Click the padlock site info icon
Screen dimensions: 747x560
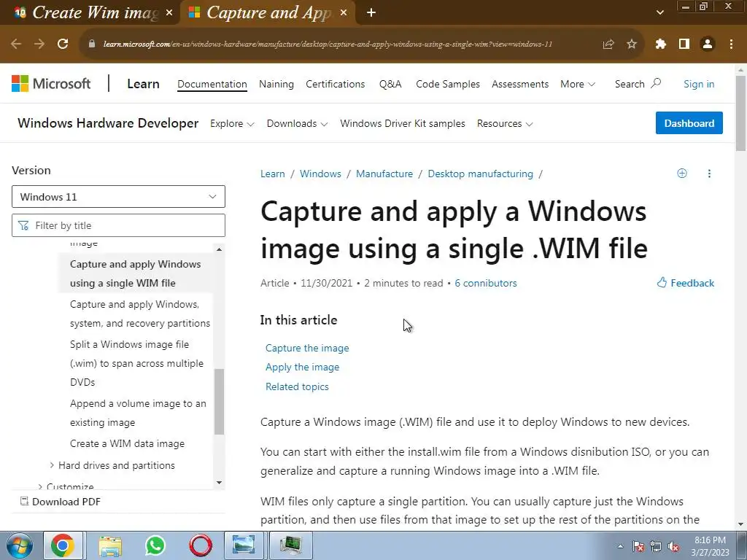point(92,44)
